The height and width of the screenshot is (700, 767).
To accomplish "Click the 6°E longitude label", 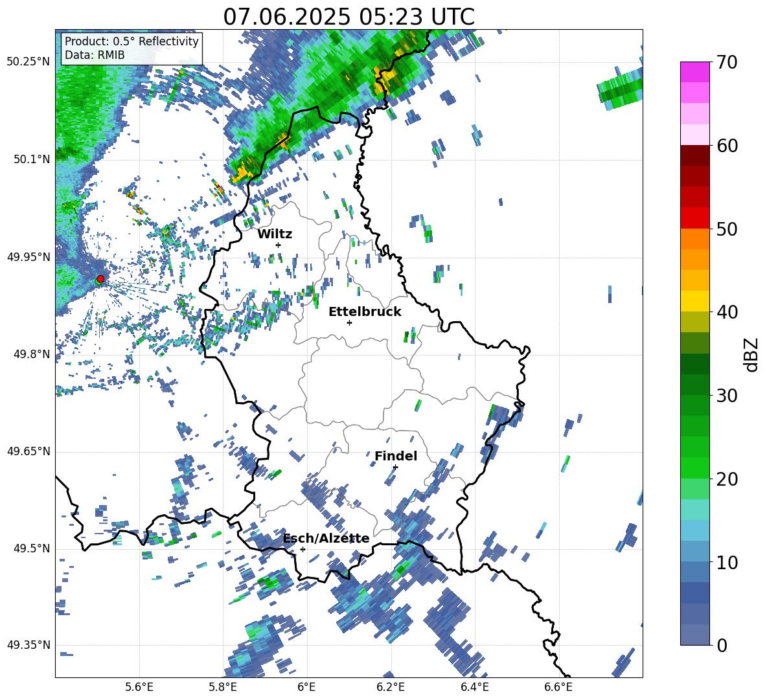I will (x=306, y=687).
